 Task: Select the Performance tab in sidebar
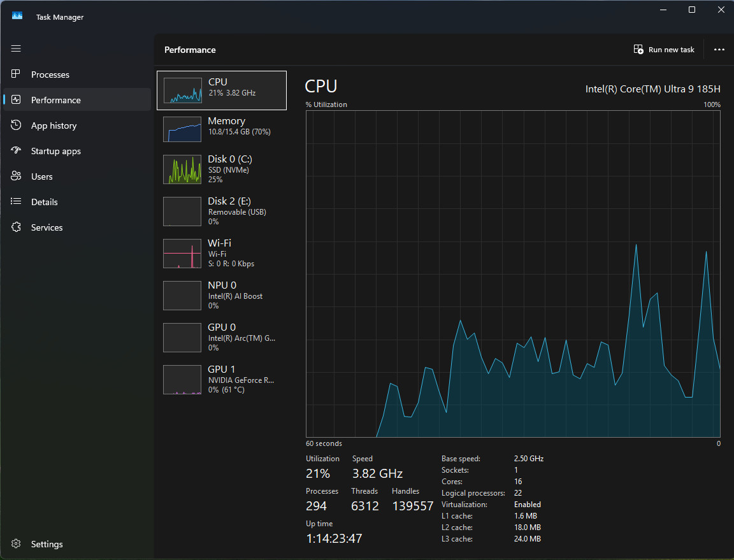point(77,100)
